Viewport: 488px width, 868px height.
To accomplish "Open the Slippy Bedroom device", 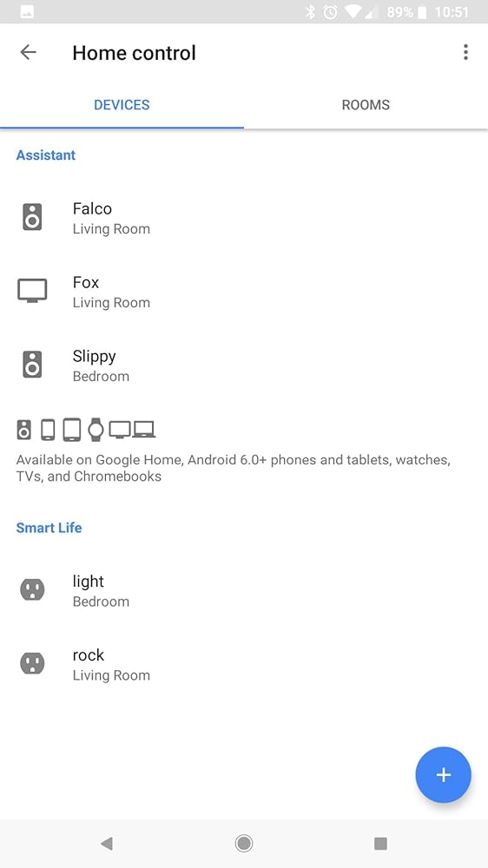I will pyautogui.click(x=244, y=365).
